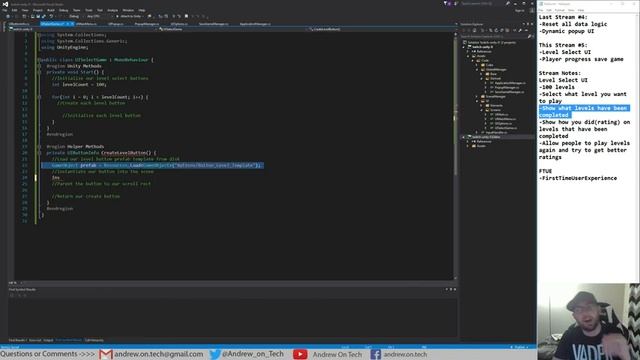Switch to the PopupManager.cs editor tab
This screenshot has width=640, height=360.
(147, 24)
